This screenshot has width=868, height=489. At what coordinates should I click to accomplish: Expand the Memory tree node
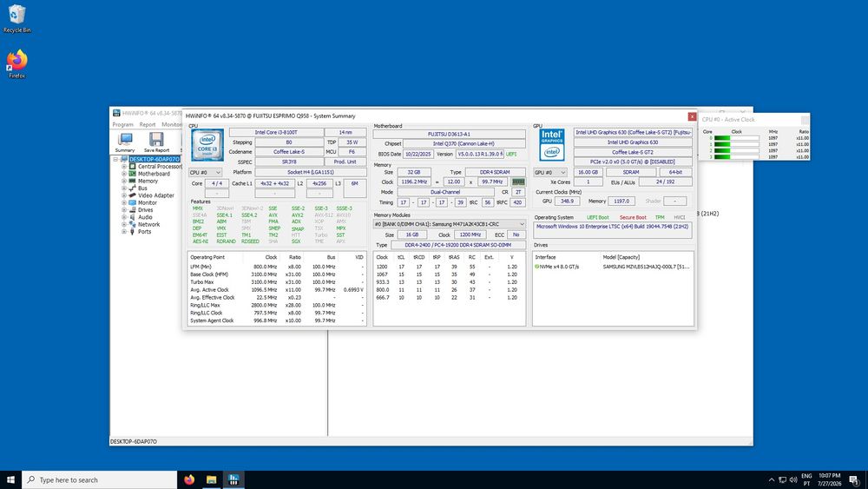point(124,181)
